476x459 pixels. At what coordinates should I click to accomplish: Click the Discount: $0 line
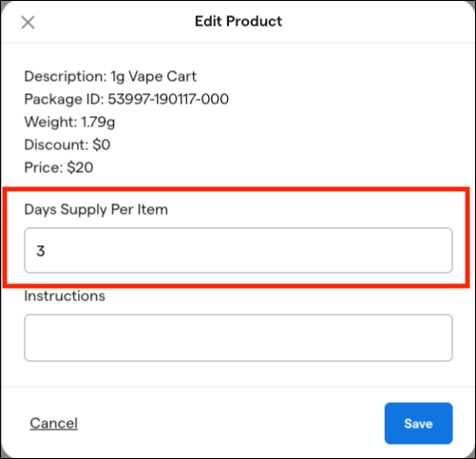pos(67,144)
